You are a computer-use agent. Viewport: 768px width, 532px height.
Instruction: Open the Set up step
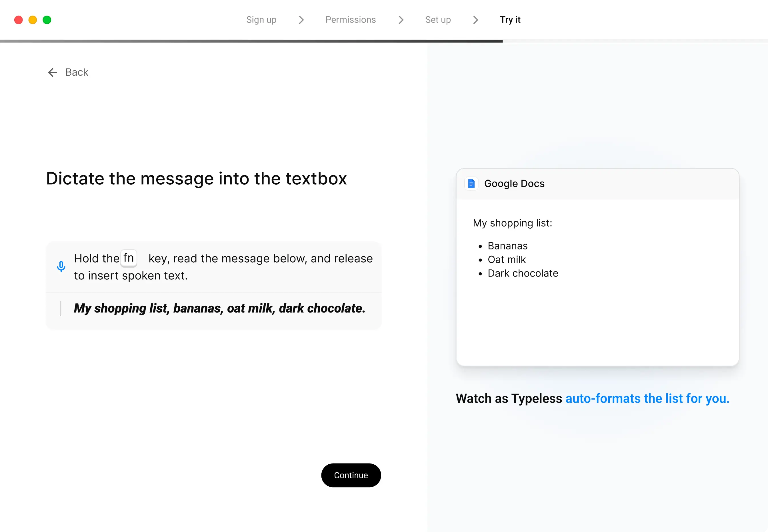coord(437,20)
